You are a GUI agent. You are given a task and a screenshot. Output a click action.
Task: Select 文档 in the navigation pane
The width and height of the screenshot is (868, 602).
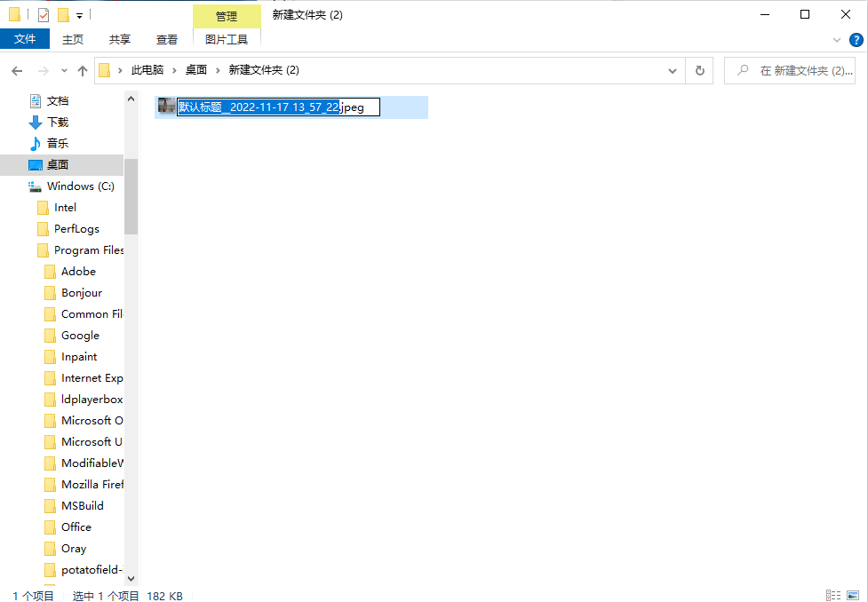58,100
